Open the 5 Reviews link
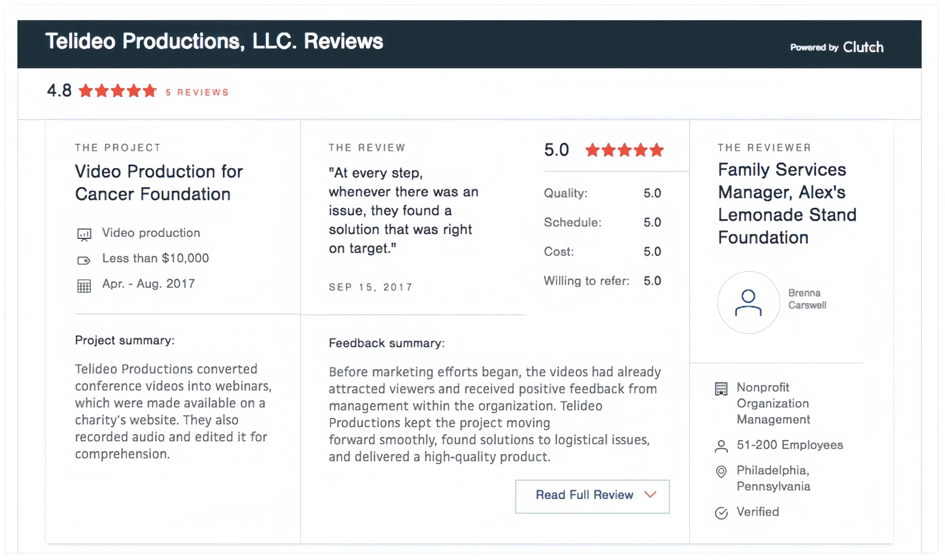Viewport: 945px width, 560px height. [x=197, y=92]
